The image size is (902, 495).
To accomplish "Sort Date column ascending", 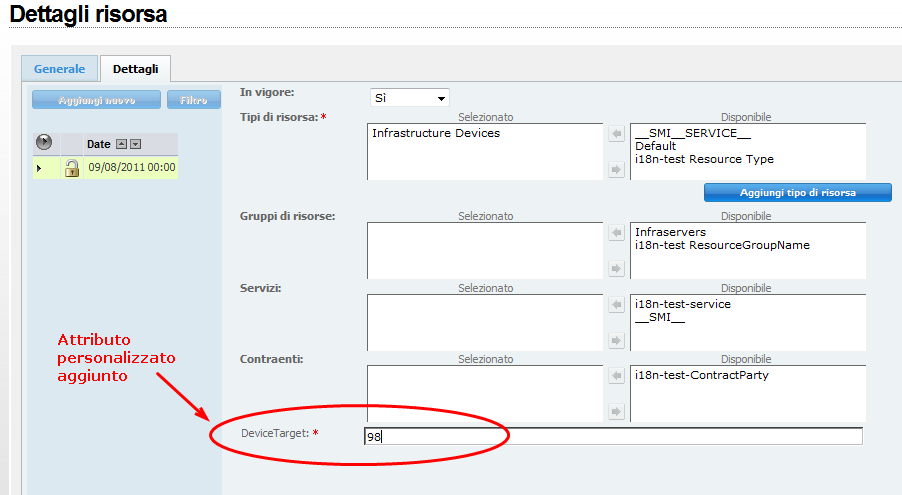I will pyautogui.click(x=121, y=144).
